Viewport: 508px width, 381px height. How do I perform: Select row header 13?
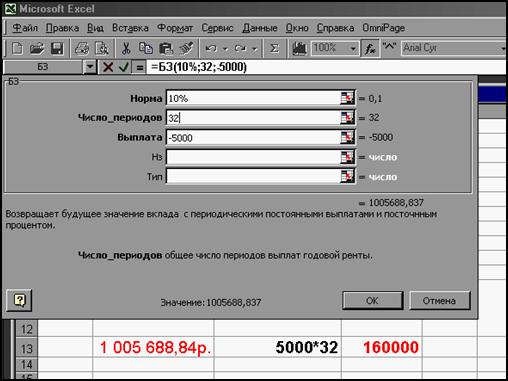(x=27, y=348)
